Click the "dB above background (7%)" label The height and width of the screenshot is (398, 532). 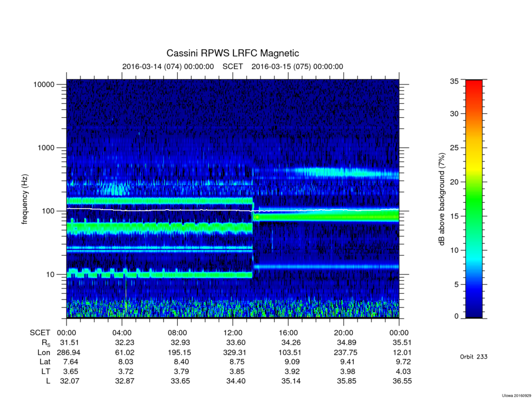pos(441,199)
